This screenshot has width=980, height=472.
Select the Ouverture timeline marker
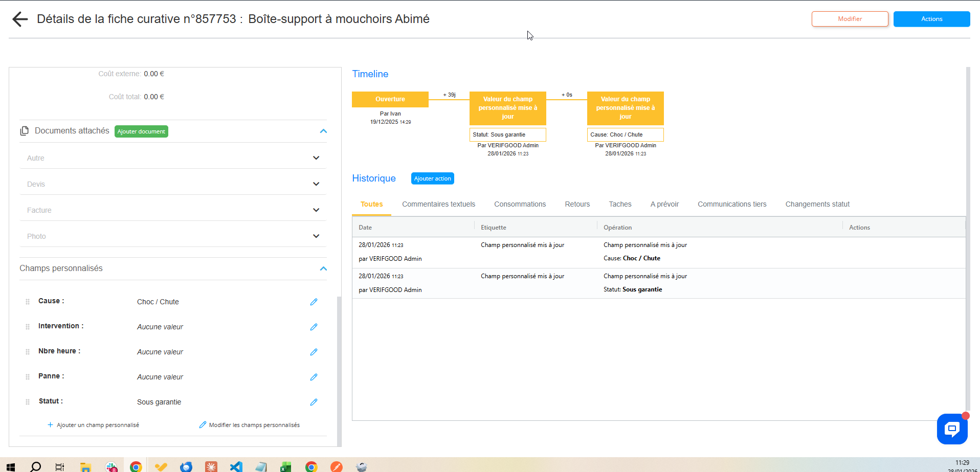390,99
